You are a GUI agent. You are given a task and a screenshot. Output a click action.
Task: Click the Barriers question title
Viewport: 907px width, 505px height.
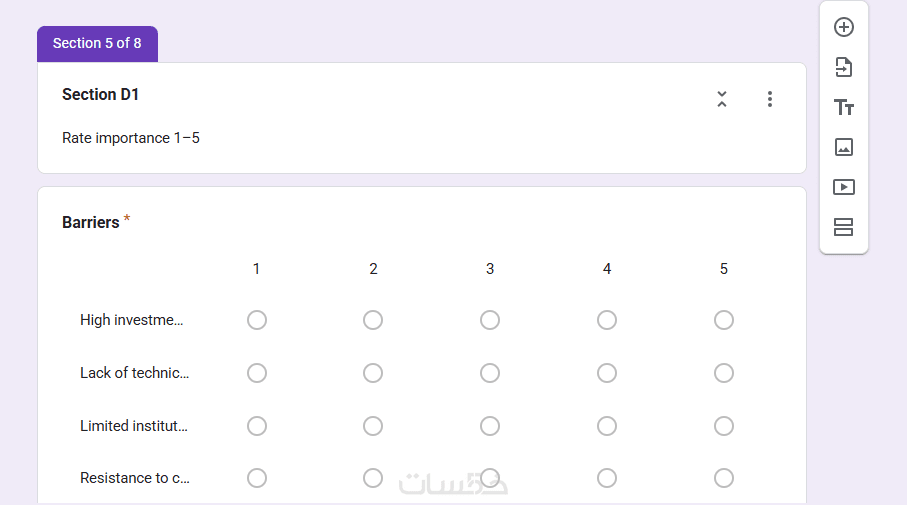(x=91, y=222)
